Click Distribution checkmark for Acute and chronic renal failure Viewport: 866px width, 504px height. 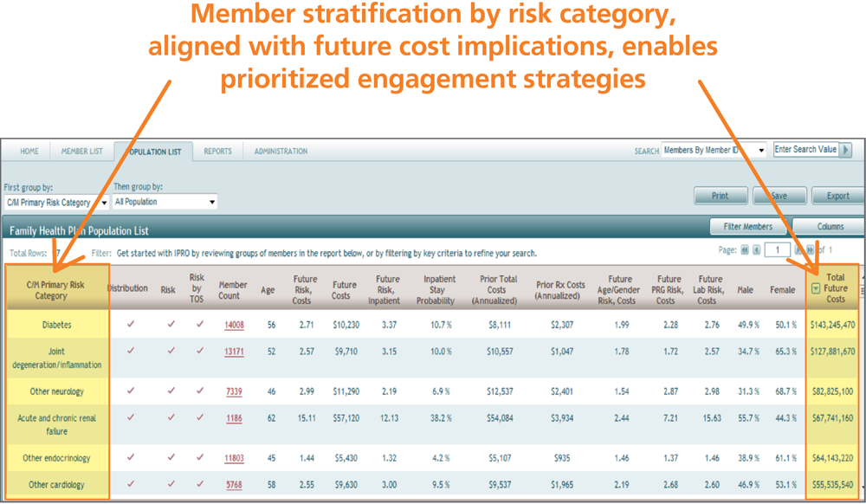(x=131, y=417)
